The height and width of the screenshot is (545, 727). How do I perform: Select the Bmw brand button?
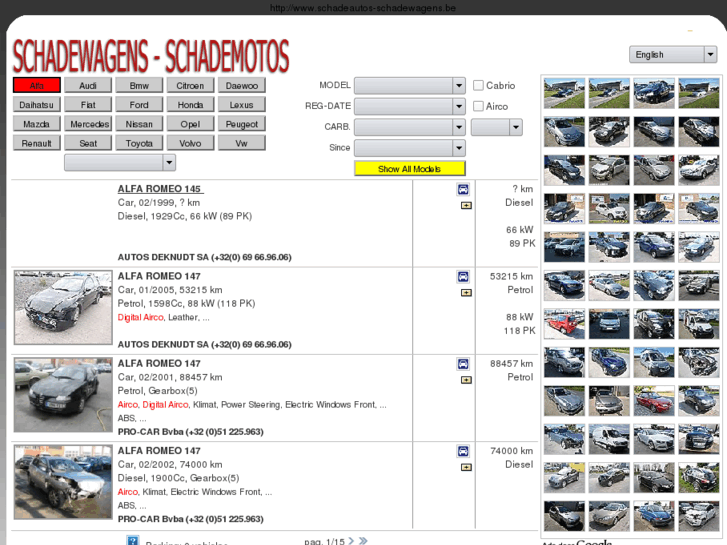point(139,85)
